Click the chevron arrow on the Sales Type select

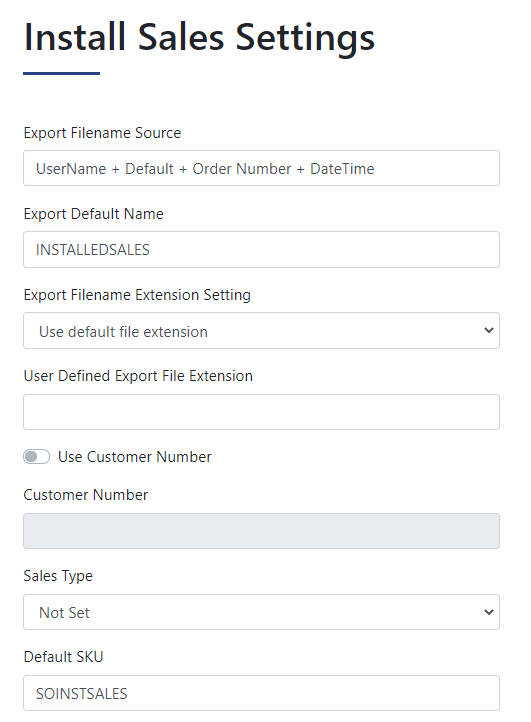[489, 612]
